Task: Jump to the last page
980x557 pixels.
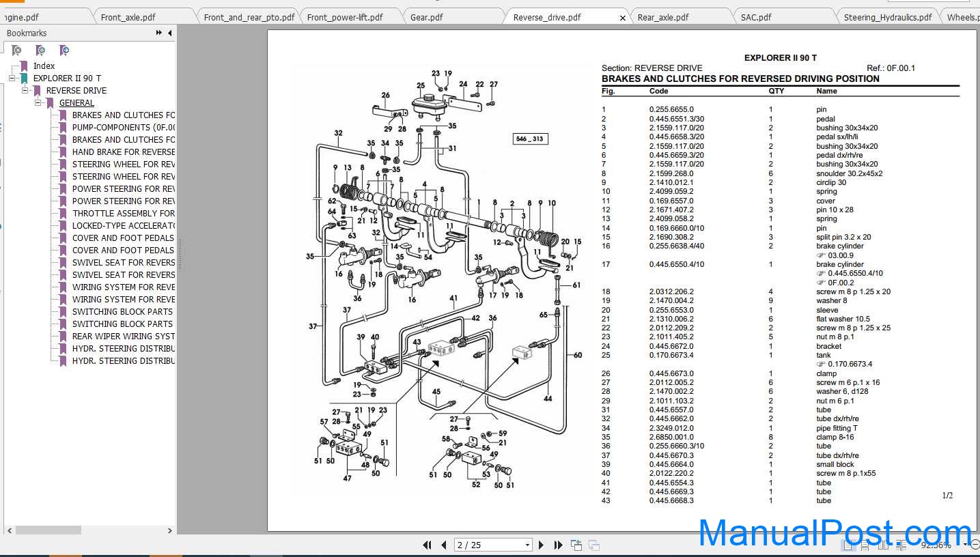Action: pos(558,545)
